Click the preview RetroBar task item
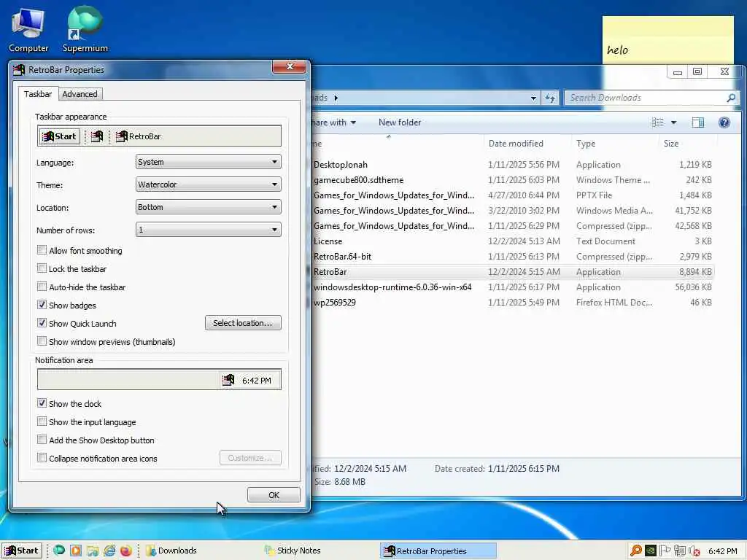This screenshot has height=560, width=747. pyautogui.click(x=139, y=136)
